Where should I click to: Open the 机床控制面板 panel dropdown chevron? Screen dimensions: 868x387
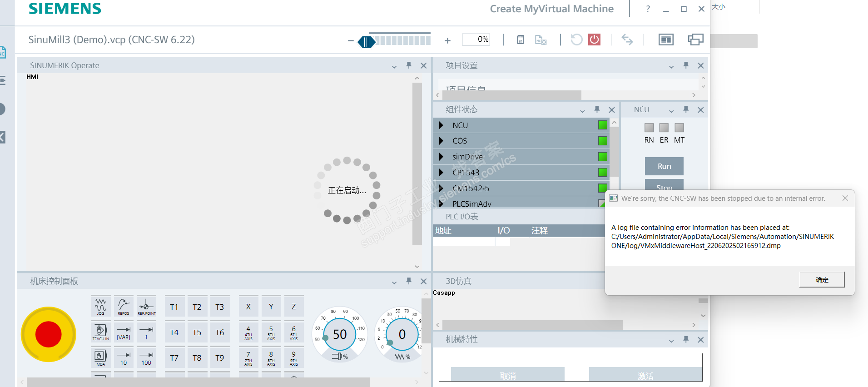[x=394, y=283]
